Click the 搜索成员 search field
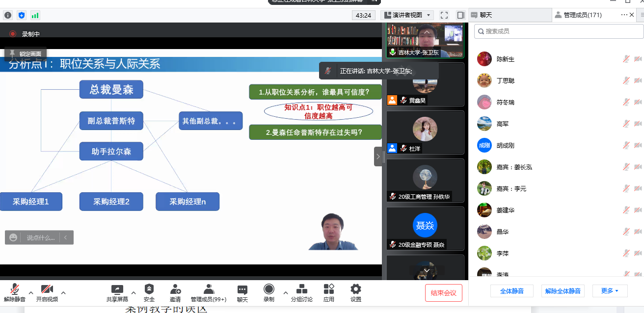This screenshot has width=644, height=313. point(559,31)
